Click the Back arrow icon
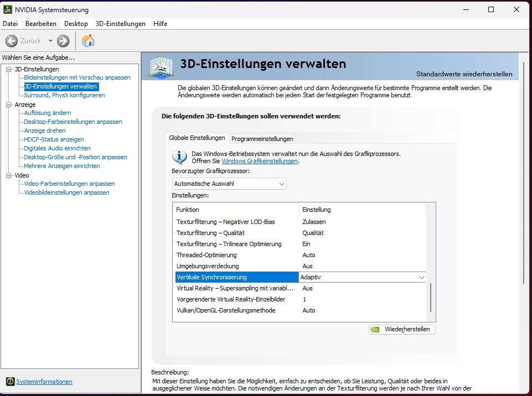Image resolution: width=532 pixels, height=396 pixels. (11, 41)
